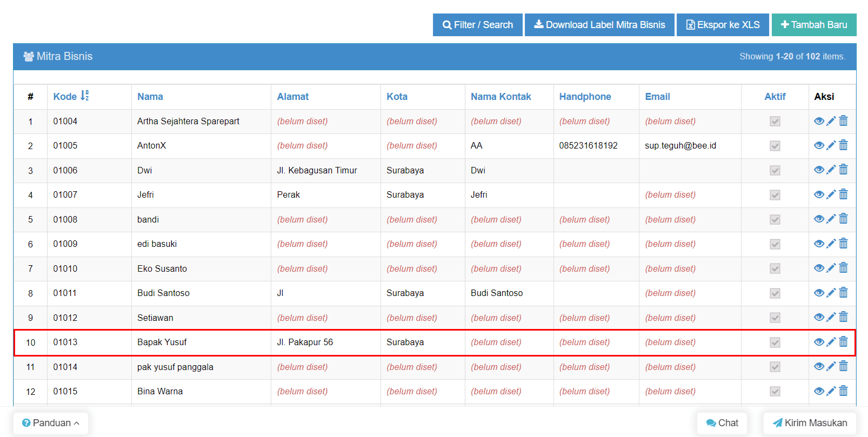This screenshot has width=868, height=437.
Task: Open the Chat widget
Action: click(x=722, y=423)
